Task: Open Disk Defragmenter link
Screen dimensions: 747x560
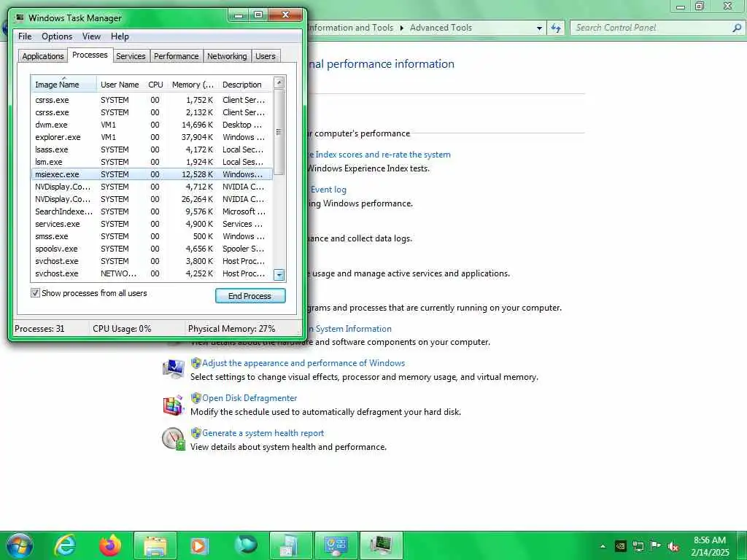Action: (x=249, y=397)
